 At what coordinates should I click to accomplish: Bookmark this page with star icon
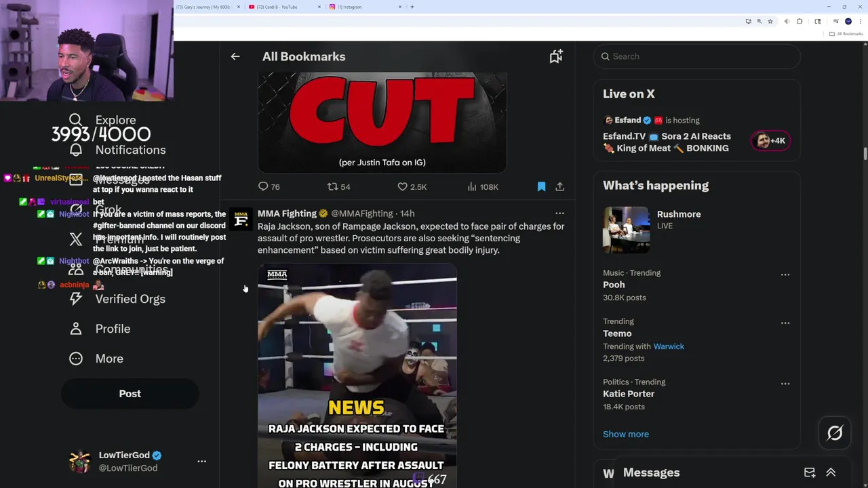tap(770, 22)
